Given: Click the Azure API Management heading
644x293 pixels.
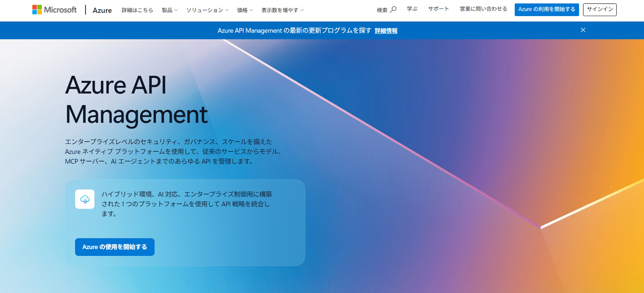Looking at the screenshot, I should click(x=136, y=100).
